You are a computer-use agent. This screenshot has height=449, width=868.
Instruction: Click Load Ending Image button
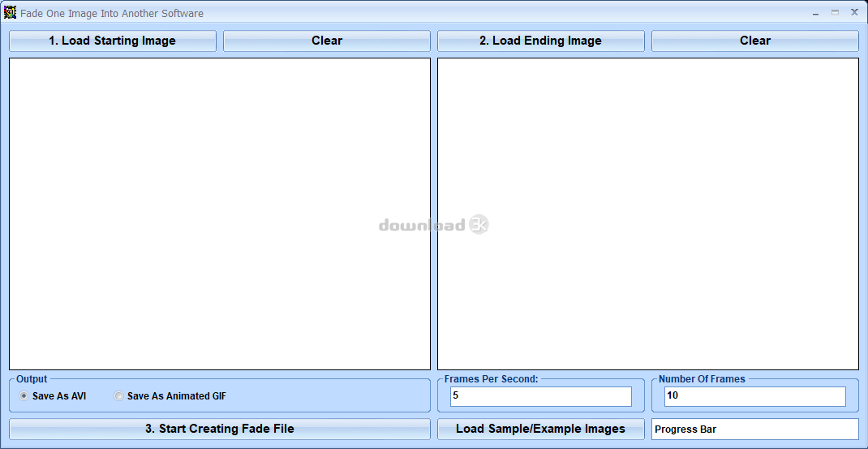point(541,41)
